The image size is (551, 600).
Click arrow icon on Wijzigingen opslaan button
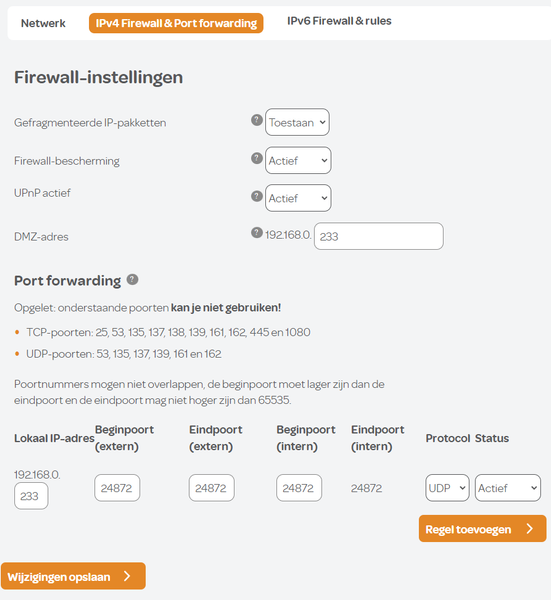127,576
